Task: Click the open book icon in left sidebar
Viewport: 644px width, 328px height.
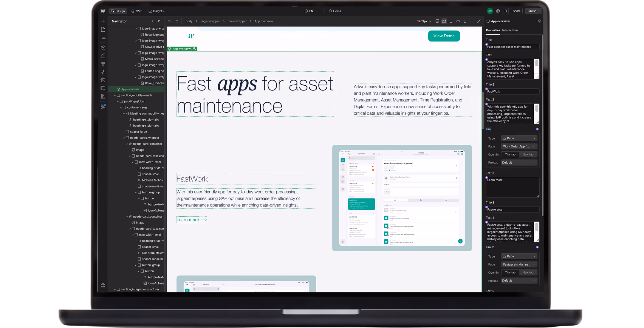Action: tap(103, 88)
